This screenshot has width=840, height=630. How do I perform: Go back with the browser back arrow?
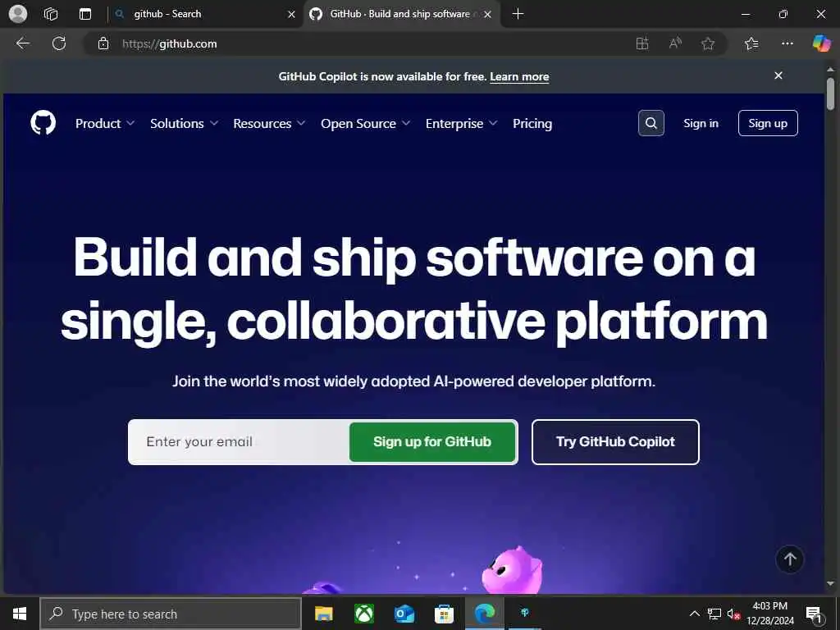[22, 43]
